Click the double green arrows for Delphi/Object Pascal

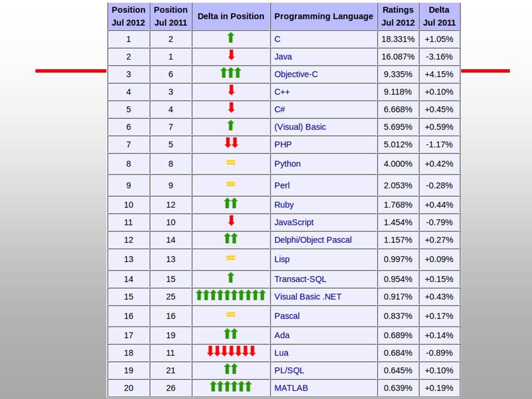[x=231, y=238]
